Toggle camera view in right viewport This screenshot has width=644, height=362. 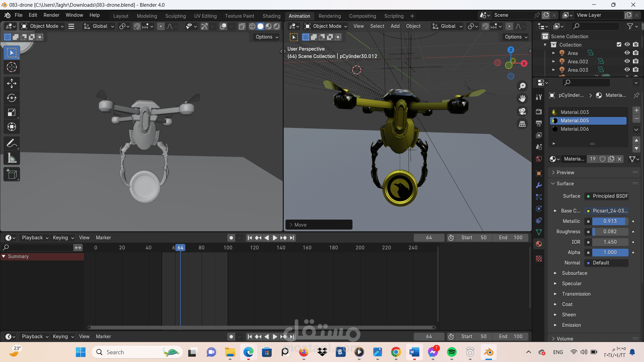(522, 111)
